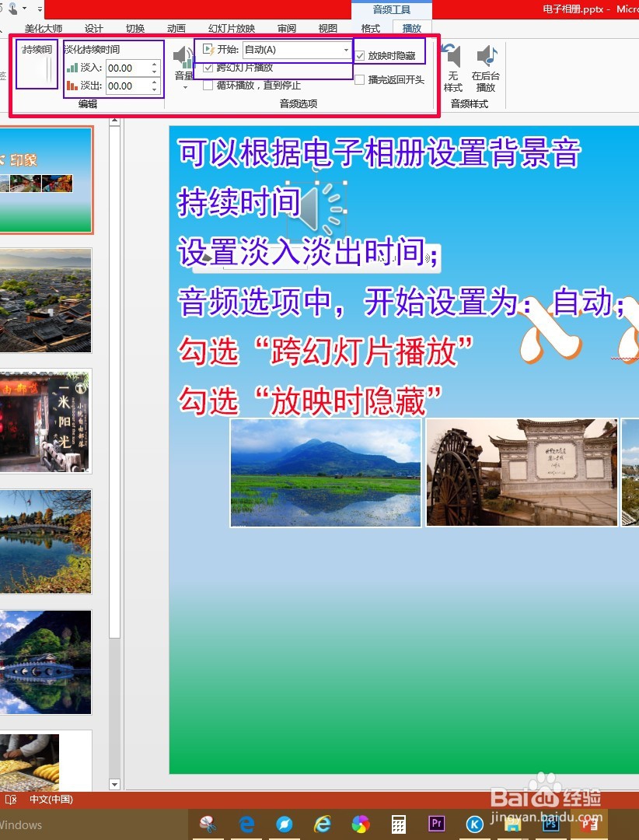This screenshot has height=840, width=639.
Task: Open the 格式 format tab
Action: pos(371,29)
